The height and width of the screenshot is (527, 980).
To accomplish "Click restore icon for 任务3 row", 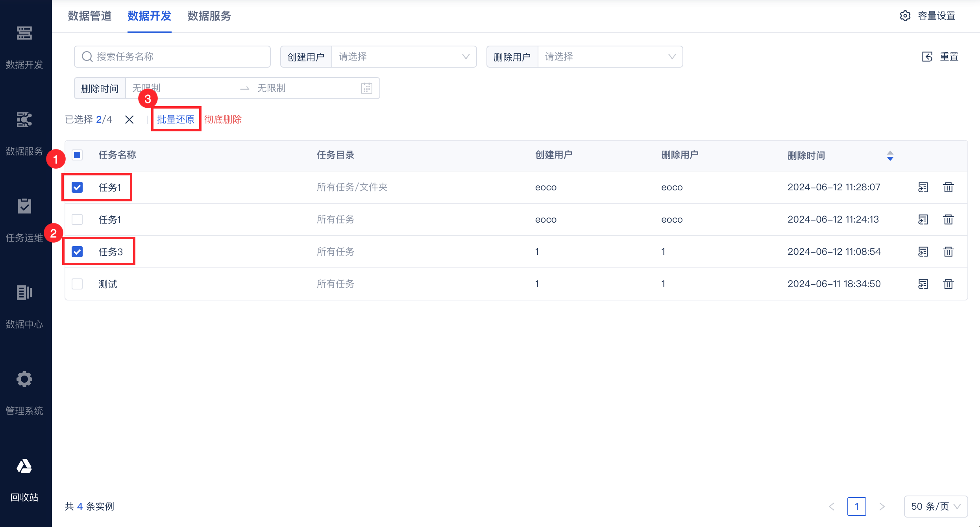I will 923,251.
